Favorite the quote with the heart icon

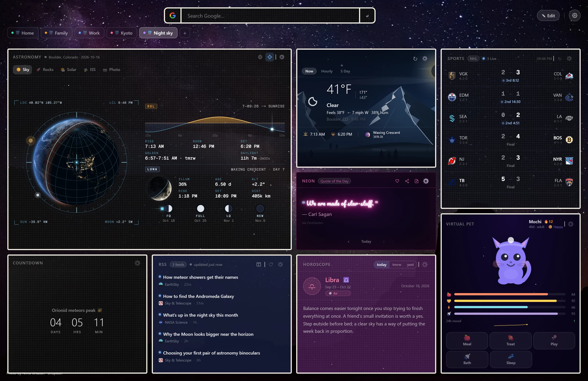[x=397, y=181]
